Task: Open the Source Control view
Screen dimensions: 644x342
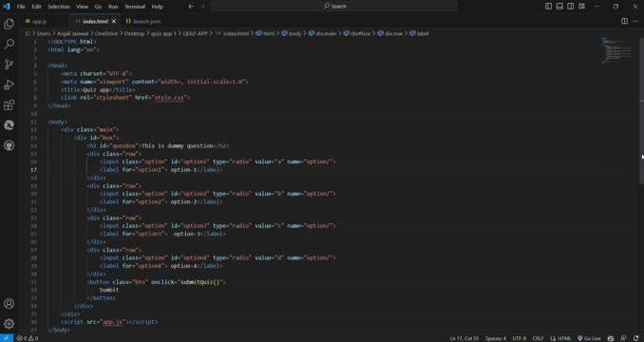Action: [x=9, y=65]
